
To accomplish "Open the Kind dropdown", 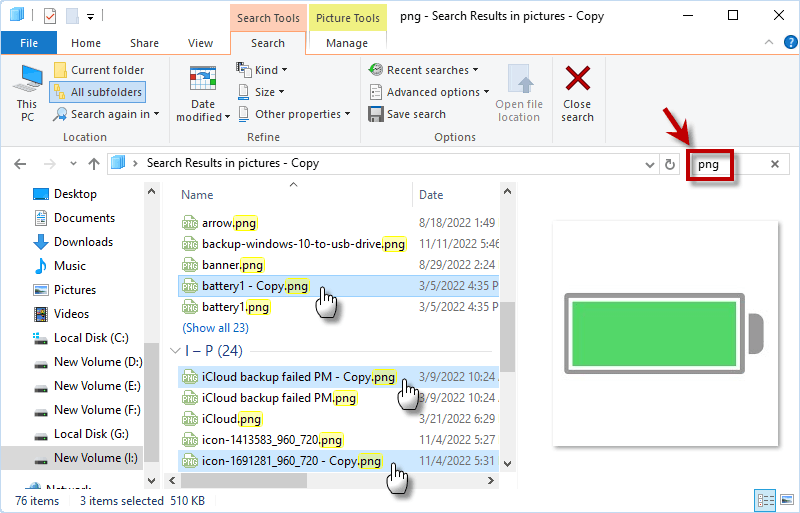I will (x=262, y=70).
